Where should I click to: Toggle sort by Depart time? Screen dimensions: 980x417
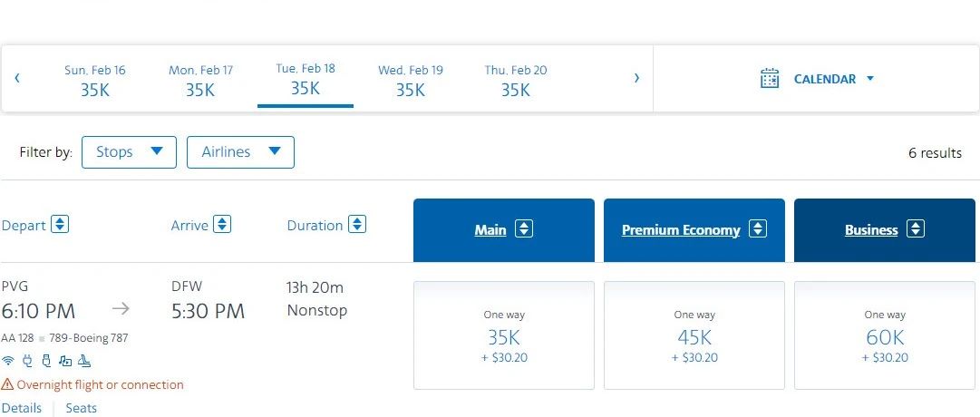coord(60,225)
